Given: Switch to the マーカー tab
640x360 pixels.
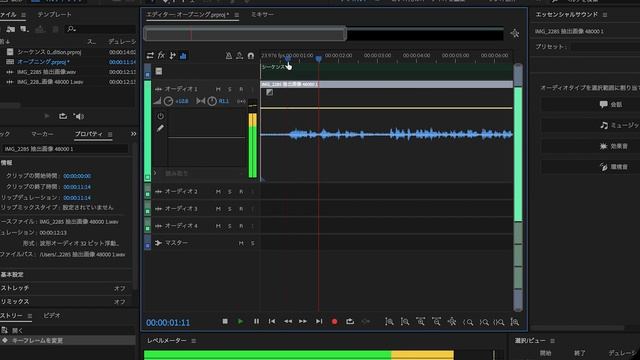Looking at the screenshot, I should (x=42, y=134).
